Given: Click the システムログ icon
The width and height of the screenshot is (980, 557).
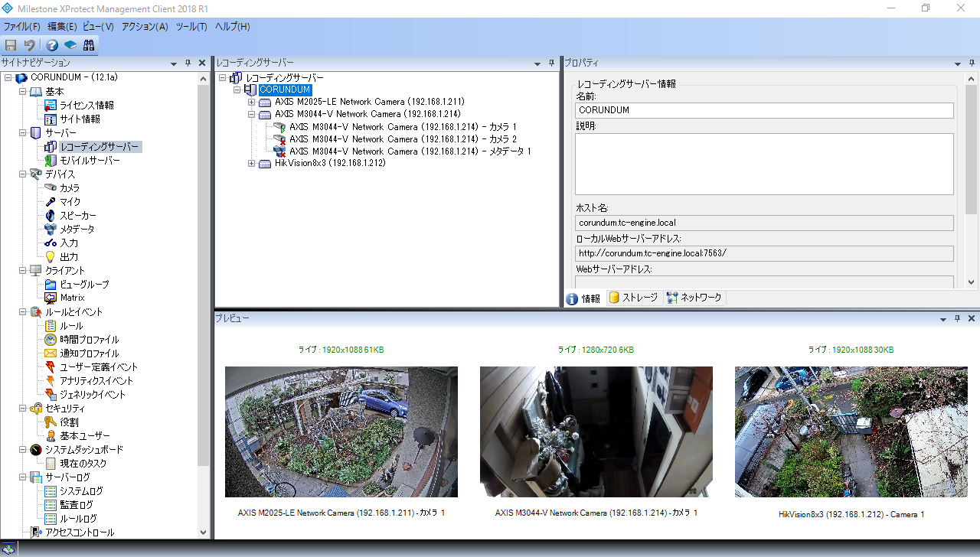Looking at the screenshot, I should coord(51,490).
